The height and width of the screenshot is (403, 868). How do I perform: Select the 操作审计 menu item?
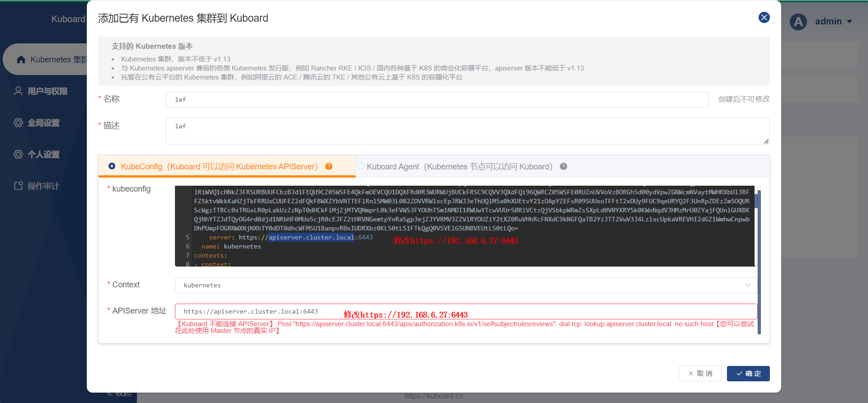click(x=43, y=186)
